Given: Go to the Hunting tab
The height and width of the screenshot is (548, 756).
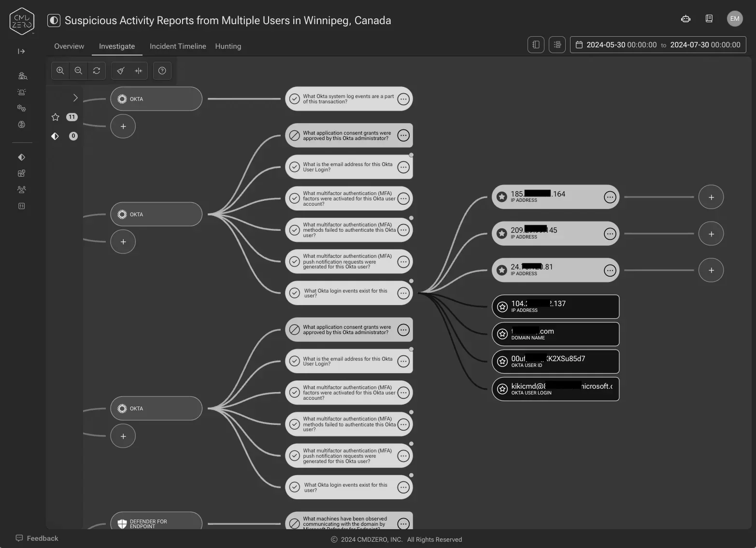Looking at the screenshot, I should tap(228, 46).
